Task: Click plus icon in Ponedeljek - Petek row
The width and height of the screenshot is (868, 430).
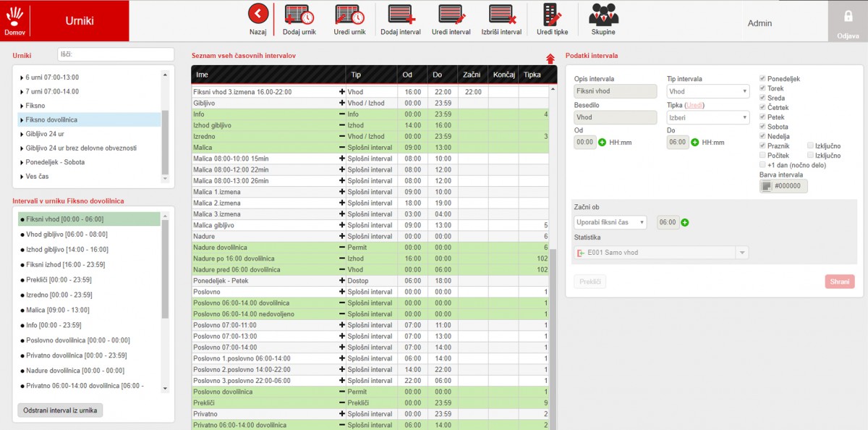Action: (341, 281)
